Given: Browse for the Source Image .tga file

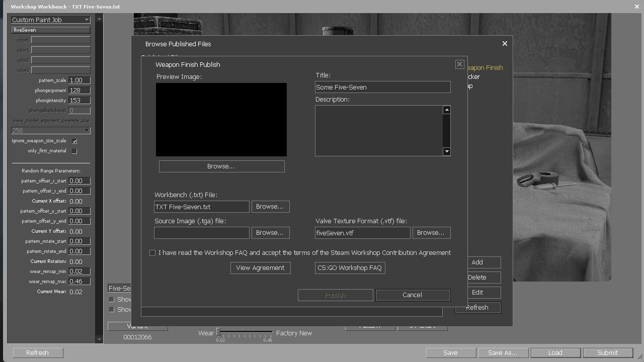Looking at the screenshot, I should tap(270, 233).
